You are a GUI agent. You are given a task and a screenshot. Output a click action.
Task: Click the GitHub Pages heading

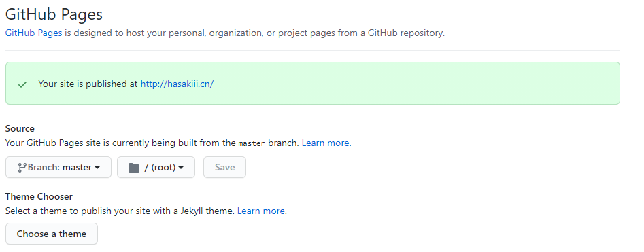click(54, 14)
